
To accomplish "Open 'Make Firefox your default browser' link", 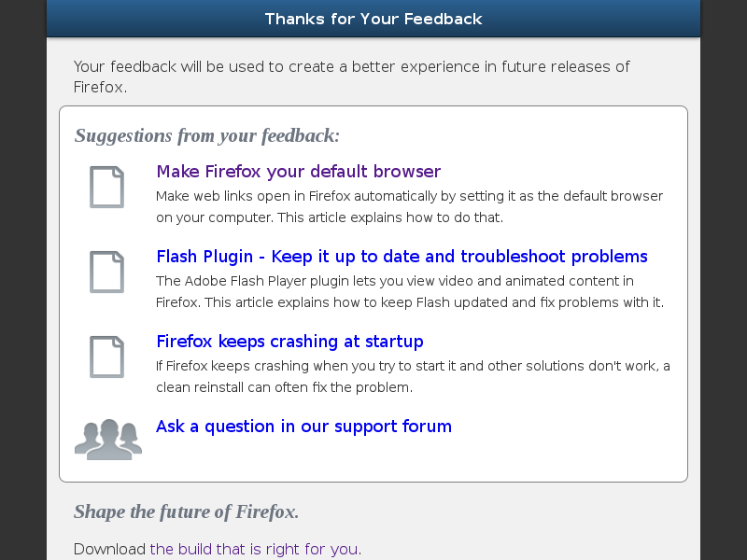I will 299,172.
